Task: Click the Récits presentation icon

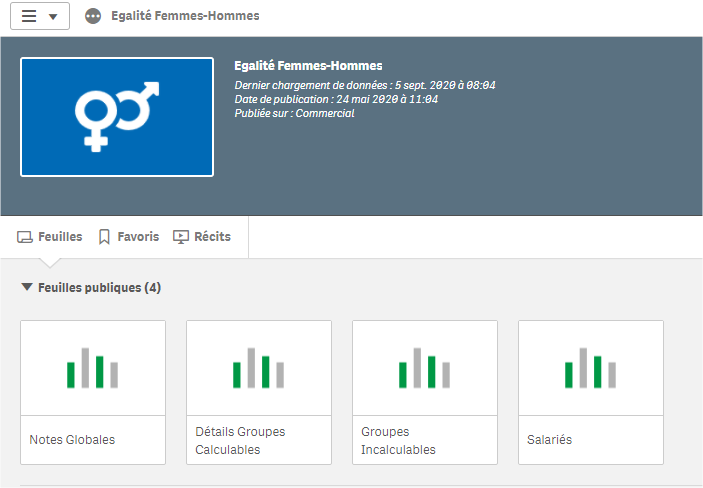Action: (x=181, y=237)
